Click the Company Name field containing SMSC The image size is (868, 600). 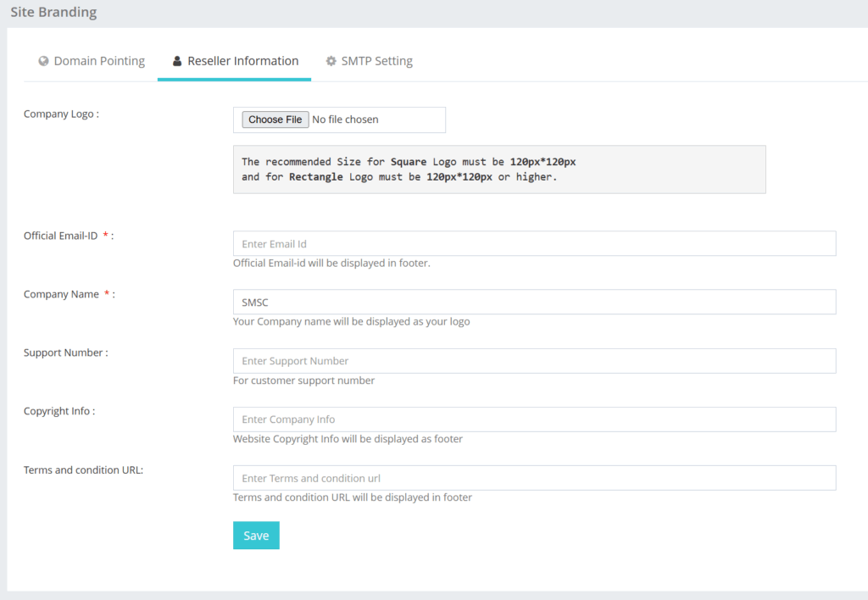(x=534, y=303)
